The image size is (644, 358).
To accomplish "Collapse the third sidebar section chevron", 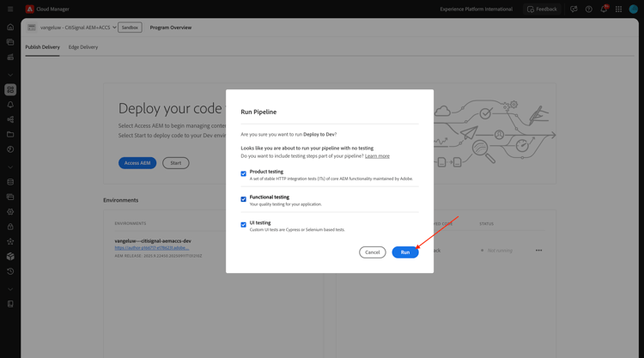I will point(10,289).
